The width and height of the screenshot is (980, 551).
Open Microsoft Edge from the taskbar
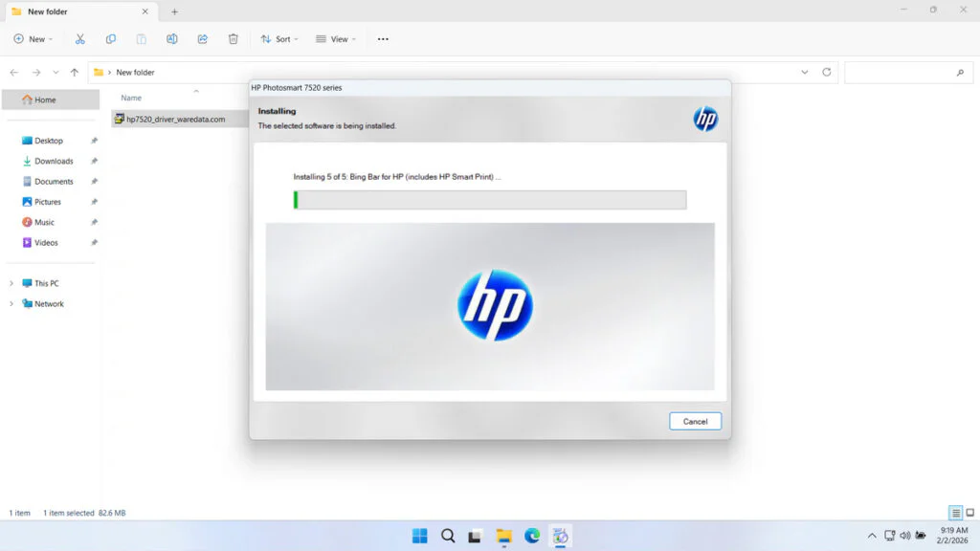[x=533, y=536]
